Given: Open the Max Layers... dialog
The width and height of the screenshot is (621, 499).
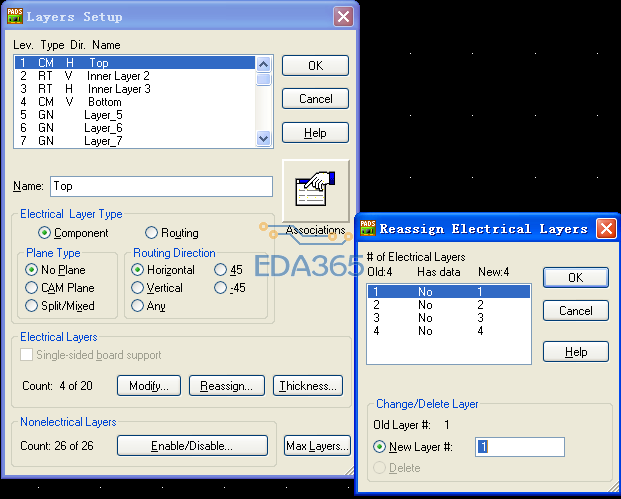Looking at the screenshot, I should [317, 446].
